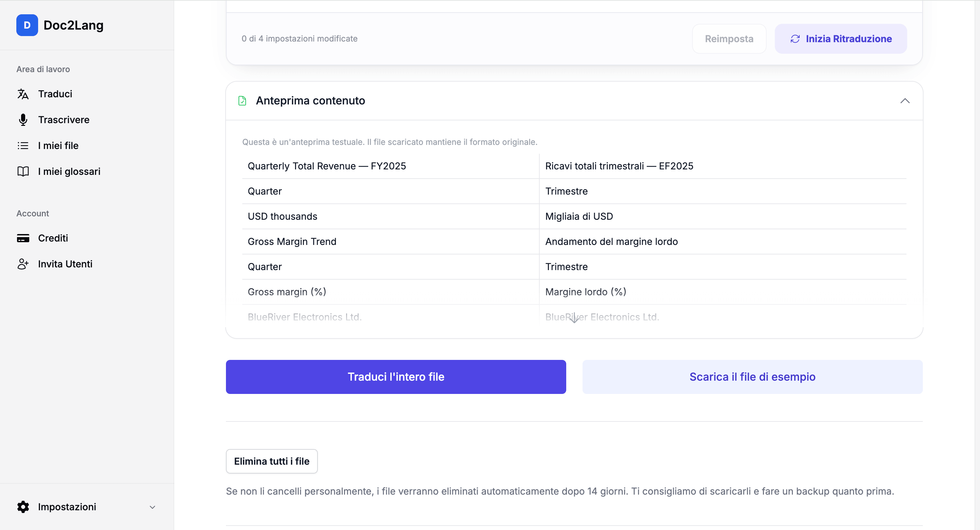Select the 'Margine lordo (%)' cell

[x=722, y=292]
